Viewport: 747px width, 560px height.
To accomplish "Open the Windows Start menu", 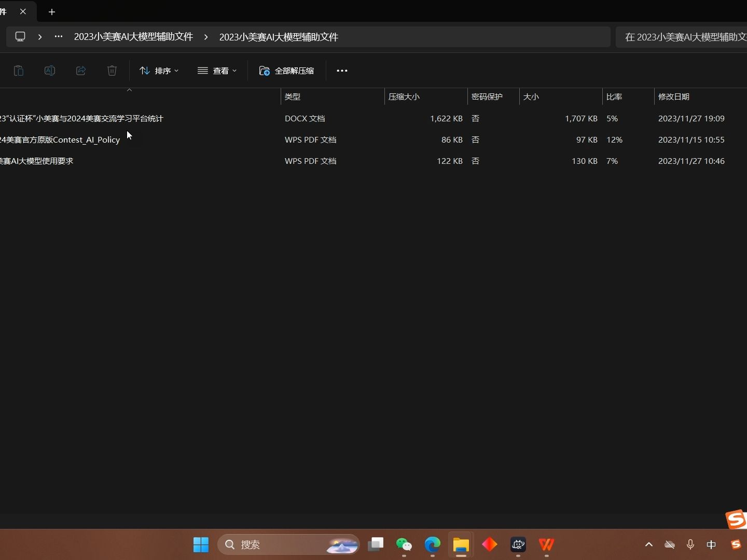I will pyautogui.click(x=201, y=544).
